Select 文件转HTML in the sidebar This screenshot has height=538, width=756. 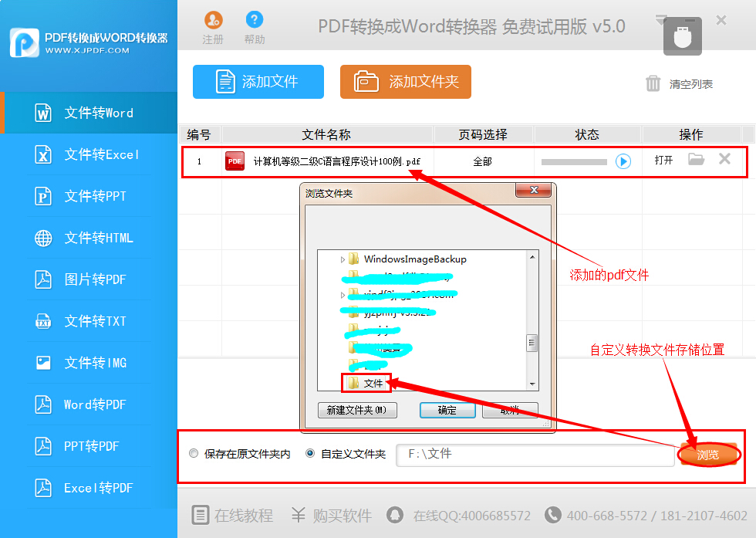pos(89,238)
